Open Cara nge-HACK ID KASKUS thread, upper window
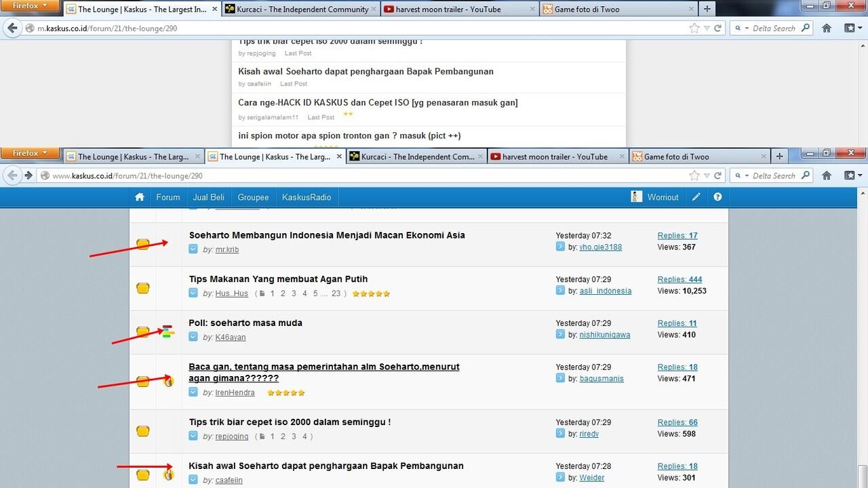 [378, 102]
